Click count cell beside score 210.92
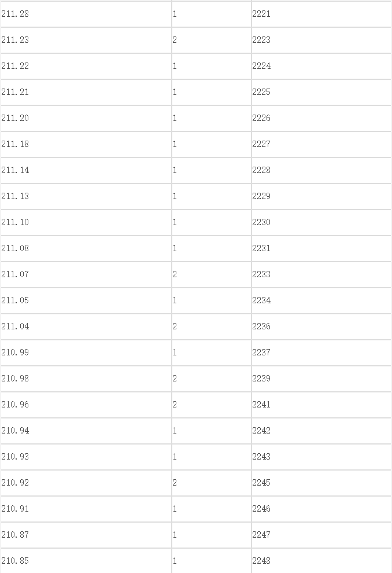The width and height of the screenshot is (392, 573). point(212,483)
